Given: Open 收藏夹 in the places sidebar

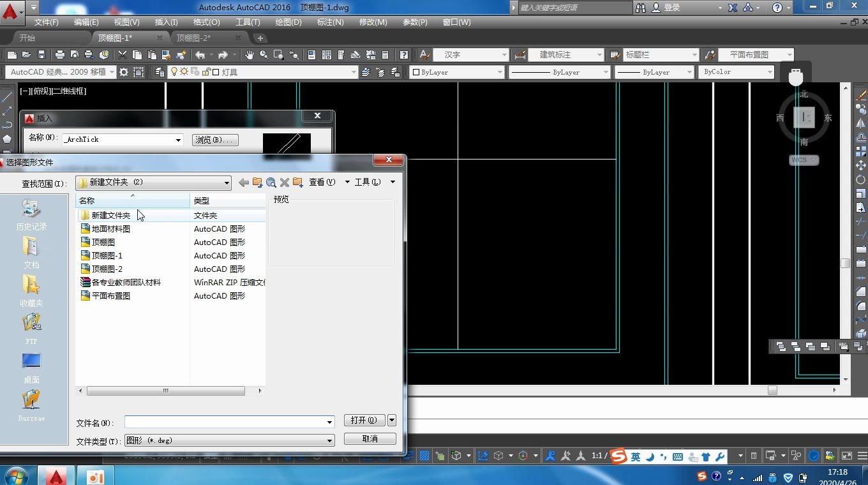Looking at the screenshot, I should tap(31, 291).
